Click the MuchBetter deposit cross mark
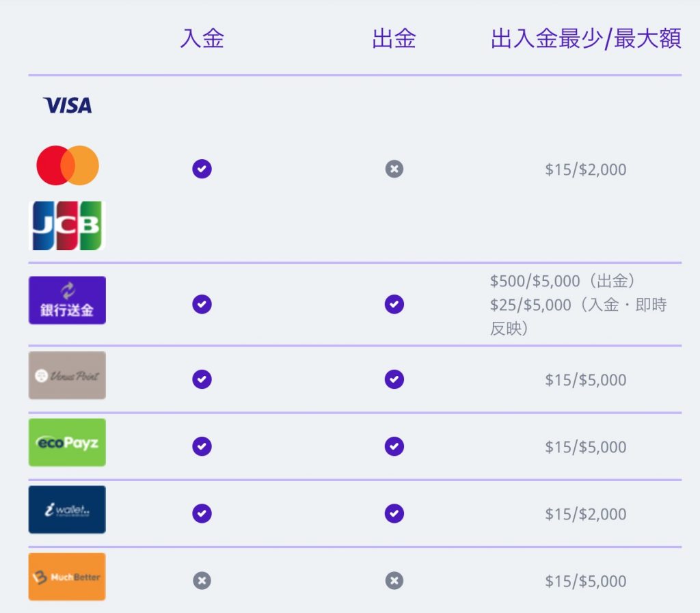 coord(202,581)
